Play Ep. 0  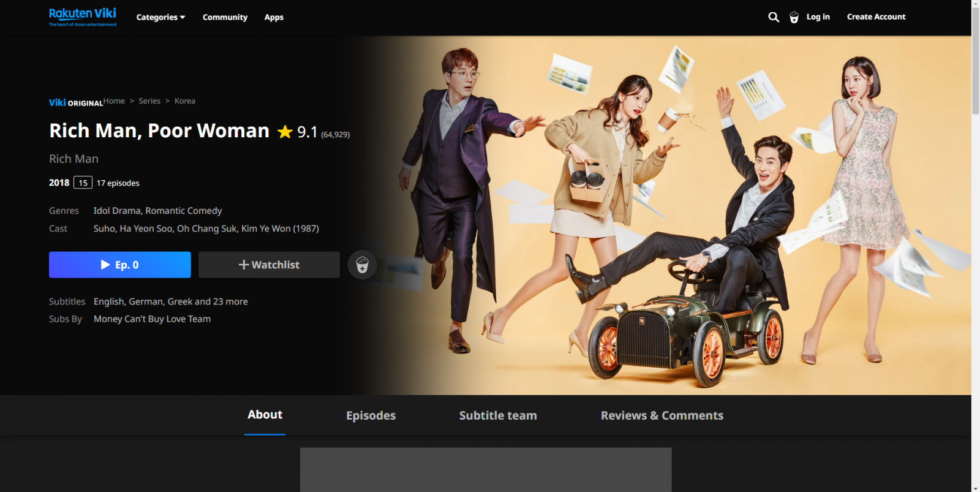coord(120,265)
